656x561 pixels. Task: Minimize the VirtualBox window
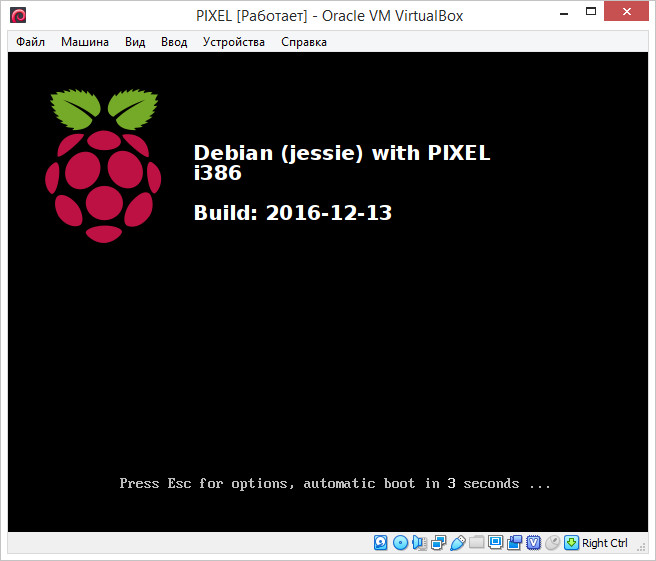tap(564, 13)
